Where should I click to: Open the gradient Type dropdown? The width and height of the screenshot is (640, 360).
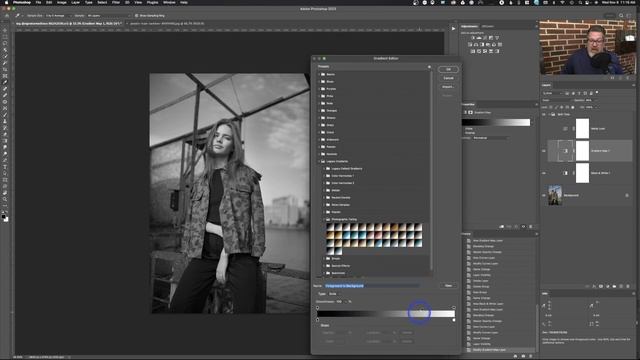tap(333, 294)
